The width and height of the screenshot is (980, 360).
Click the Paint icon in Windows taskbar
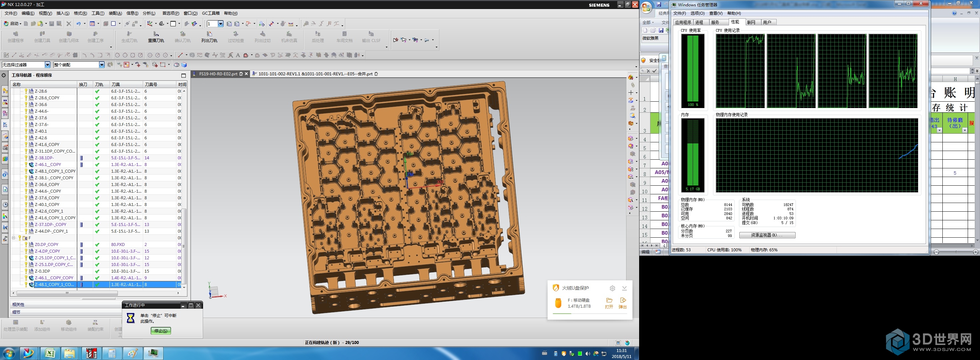pyautogui.click(x=132, y=353)
